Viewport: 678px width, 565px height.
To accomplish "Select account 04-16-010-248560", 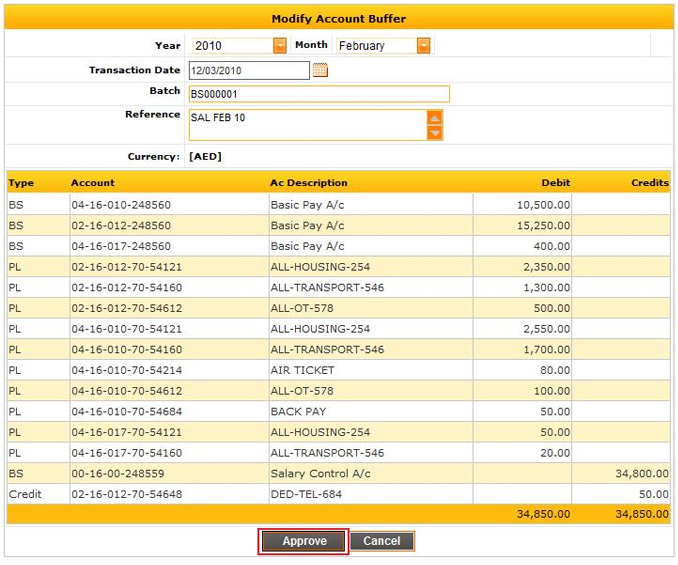I will [121, 205].
